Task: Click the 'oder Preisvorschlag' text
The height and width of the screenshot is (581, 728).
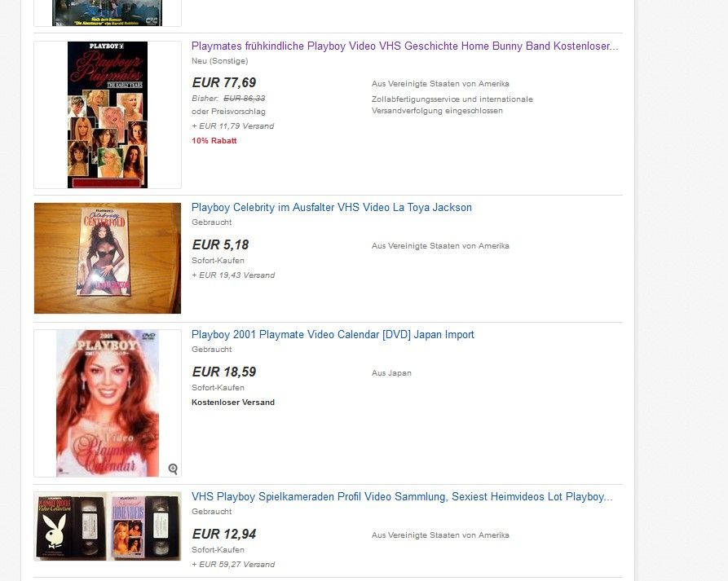Action: pos(228,112)
